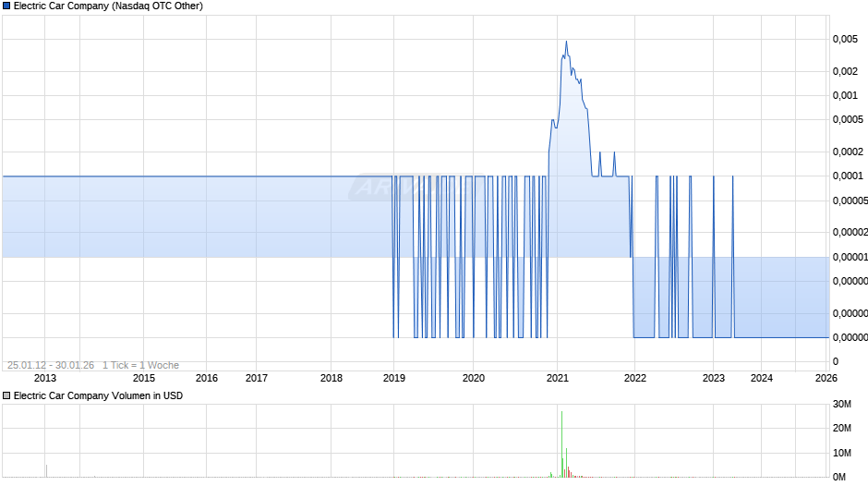Click the 30M volume axis label
Viewport: 868px width, 486px height.
coord(842,405)
